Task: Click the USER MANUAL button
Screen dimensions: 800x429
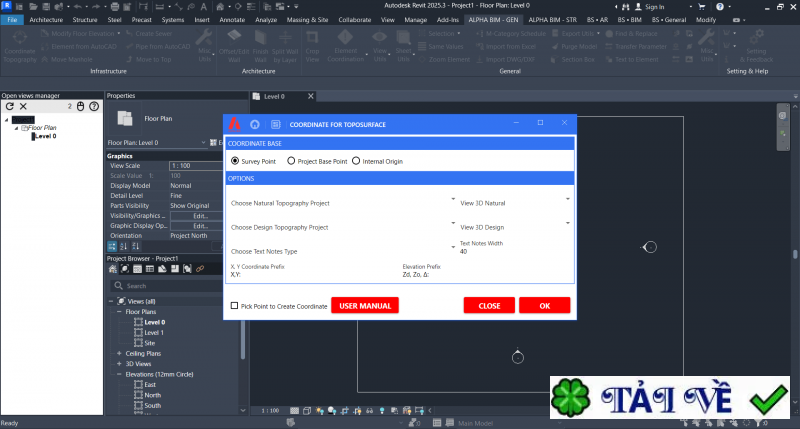Action: coord(365,305)
